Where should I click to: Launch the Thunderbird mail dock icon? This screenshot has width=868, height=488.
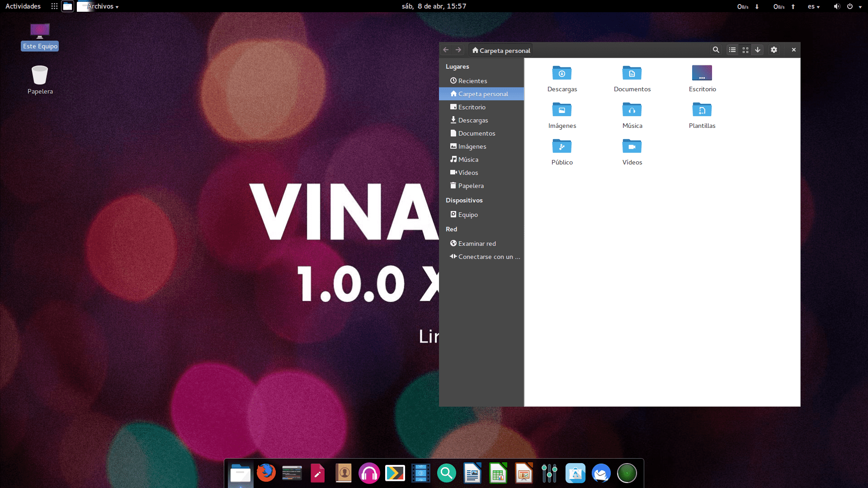coord(601,474)
